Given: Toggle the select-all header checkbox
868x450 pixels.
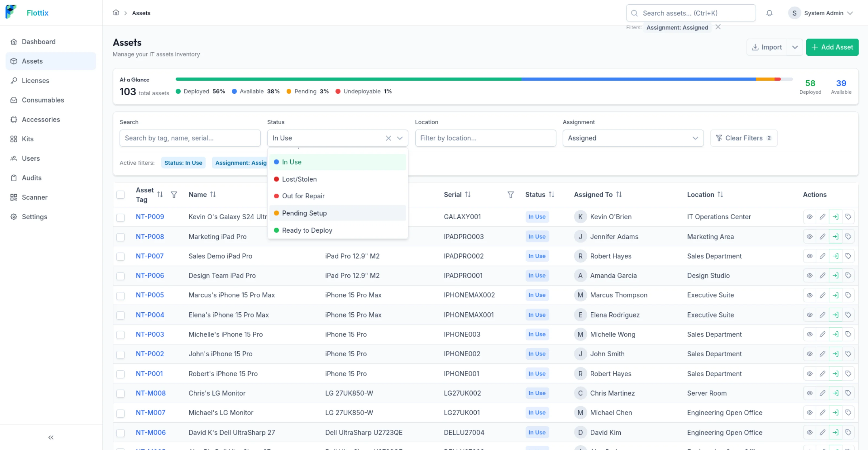Looking at the screenshot, I should [x=120, y=195].
